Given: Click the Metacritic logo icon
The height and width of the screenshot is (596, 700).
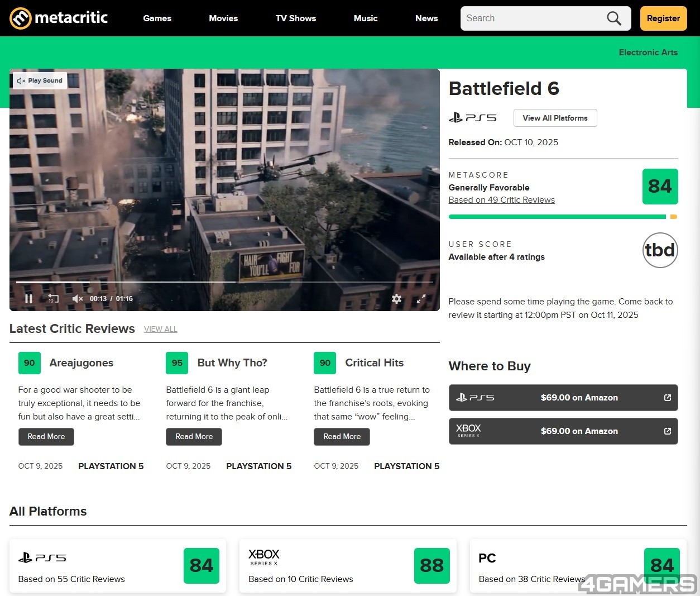Looking at the screenshot, I should [21, 18].
